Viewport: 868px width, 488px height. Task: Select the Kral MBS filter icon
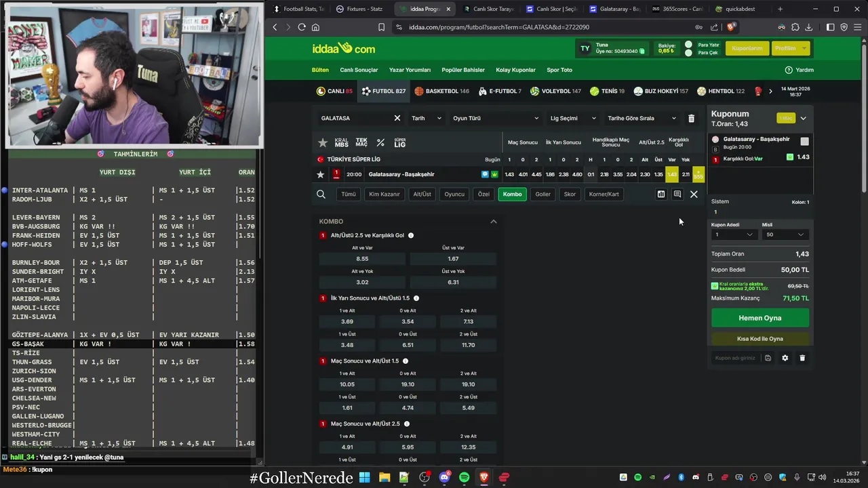[x=342, y=142]
